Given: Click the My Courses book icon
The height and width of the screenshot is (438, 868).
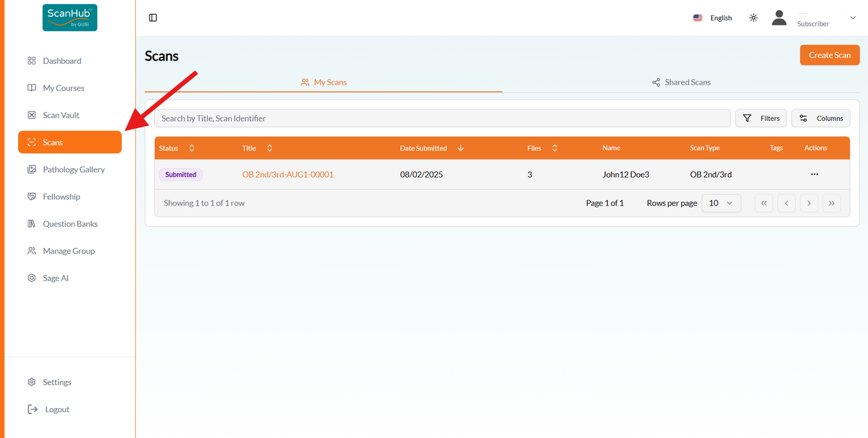Looking at the screenshot, I should (x=32, y=88).
